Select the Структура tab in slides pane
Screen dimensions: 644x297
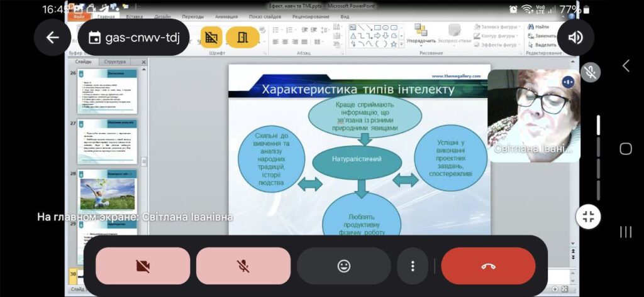coord(115,62)
